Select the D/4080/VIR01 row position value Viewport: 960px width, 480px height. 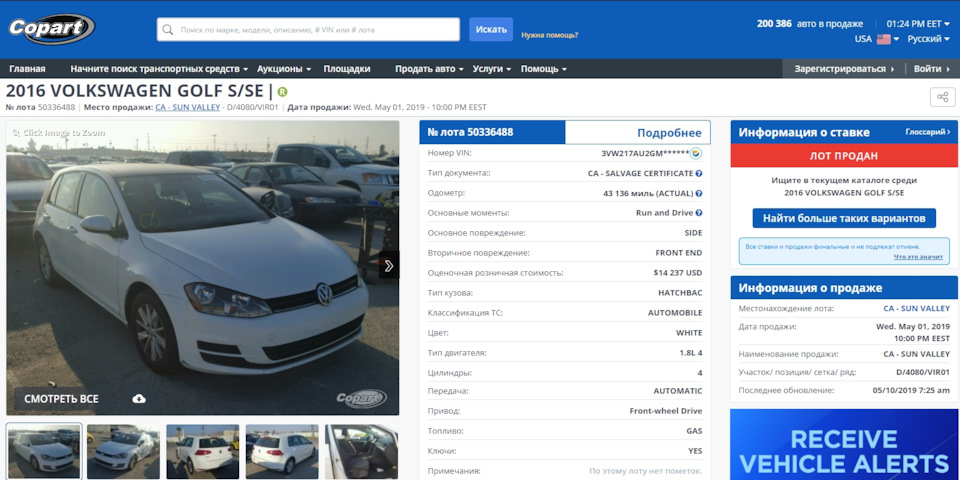click(x=923, y=372)
